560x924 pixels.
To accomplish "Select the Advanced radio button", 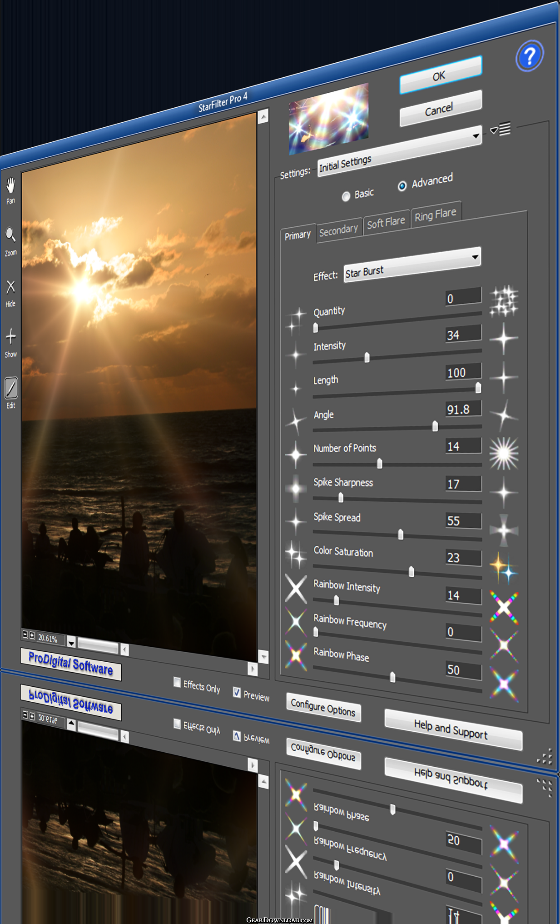I will pos(402,186).
